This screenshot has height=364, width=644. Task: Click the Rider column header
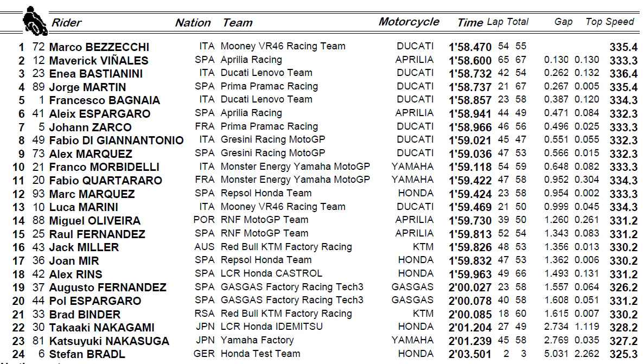[66, 23]
